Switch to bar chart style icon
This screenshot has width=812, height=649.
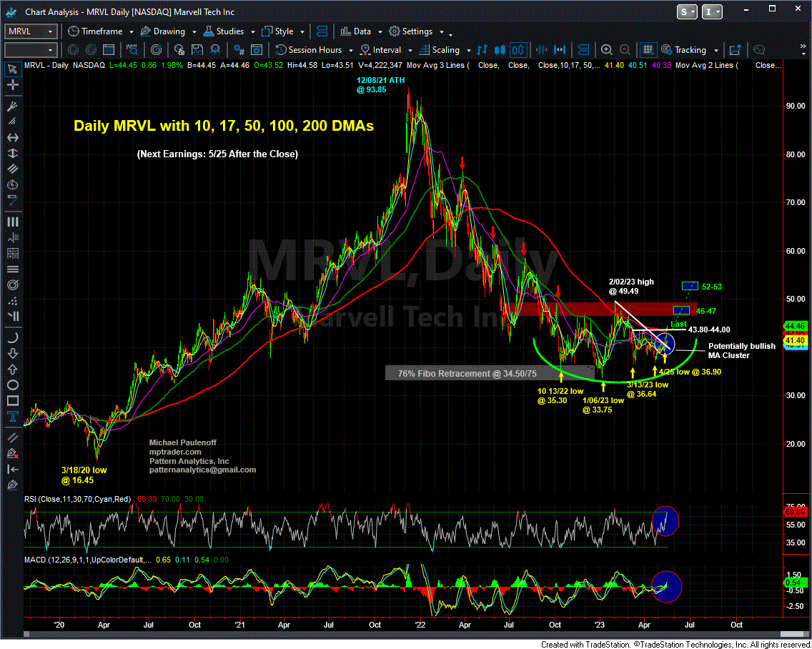click(x=482, y=50)
